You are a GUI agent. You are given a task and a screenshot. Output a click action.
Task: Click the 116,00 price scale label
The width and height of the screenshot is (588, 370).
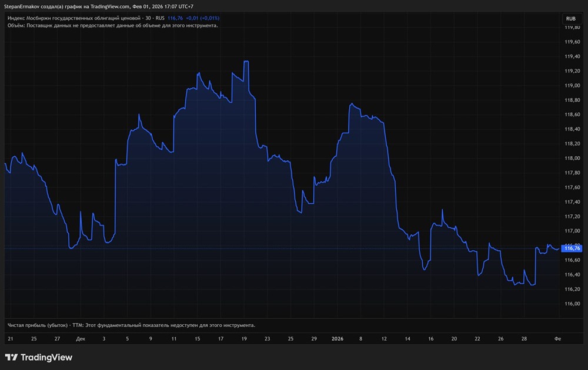click(572, 304)
